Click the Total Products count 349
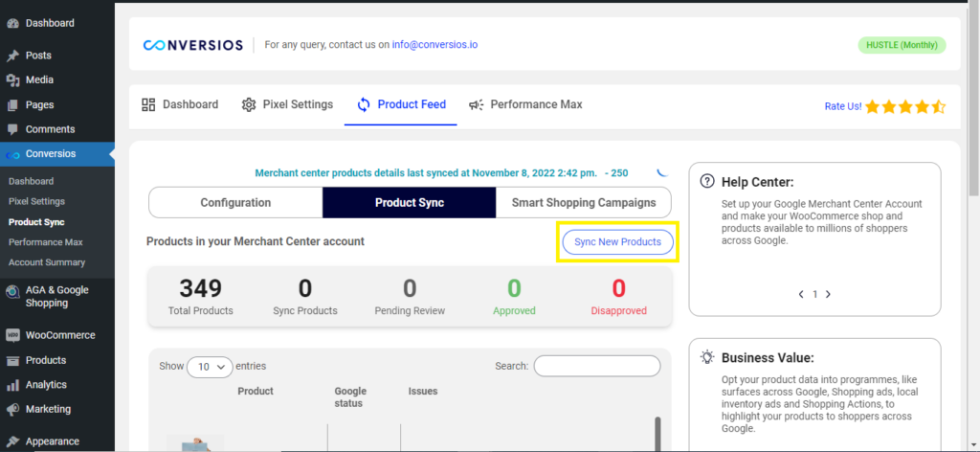Viewport: 980px width, 452px height. tap(201, 288)
